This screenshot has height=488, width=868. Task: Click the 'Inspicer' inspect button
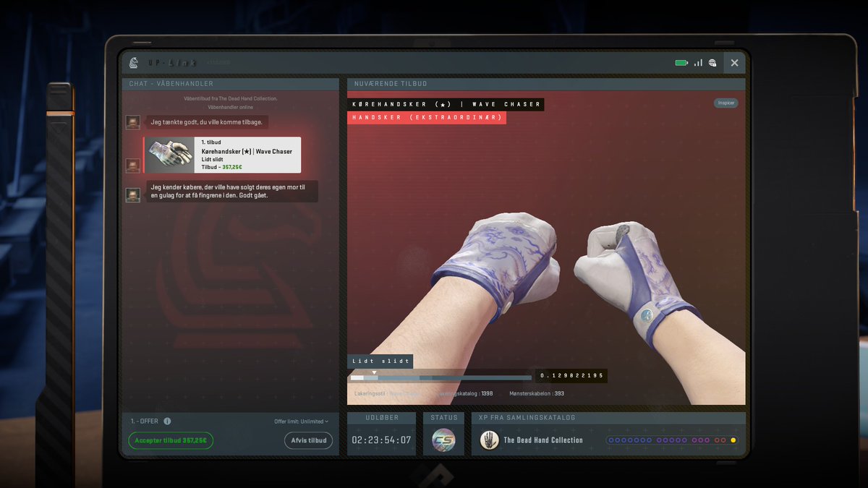[726, 103]
